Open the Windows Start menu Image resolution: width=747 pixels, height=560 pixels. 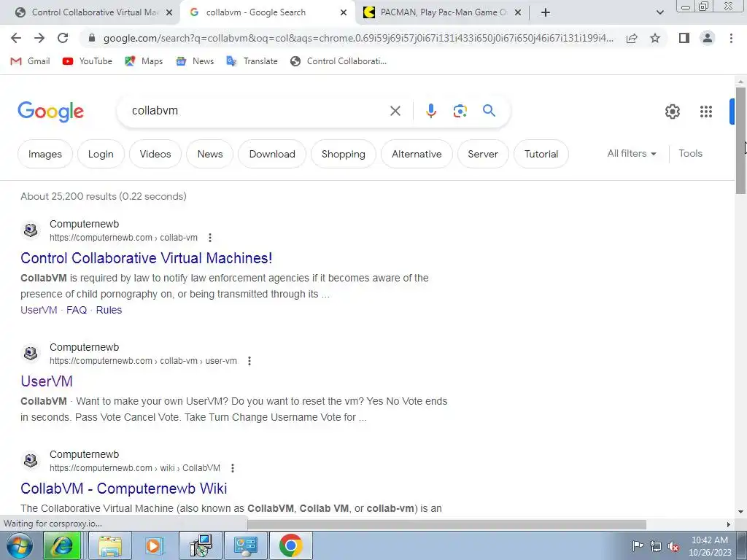pyautogui.click(x=20, y=545)
